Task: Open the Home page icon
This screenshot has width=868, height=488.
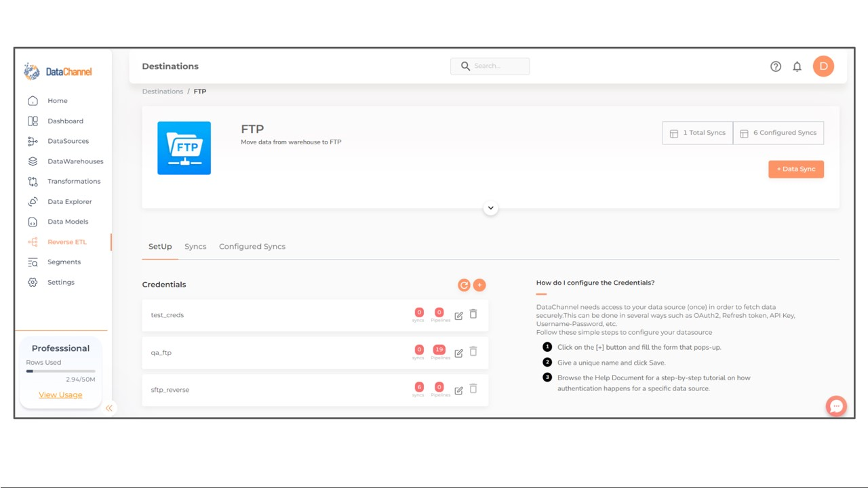Action: [x=33, y=101]
